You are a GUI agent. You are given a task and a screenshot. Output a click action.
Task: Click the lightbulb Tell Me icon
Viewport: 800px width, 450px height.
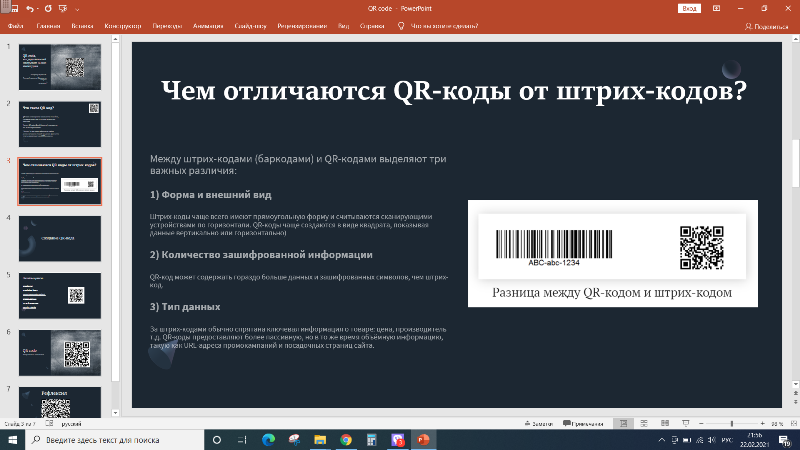point(401,26)
